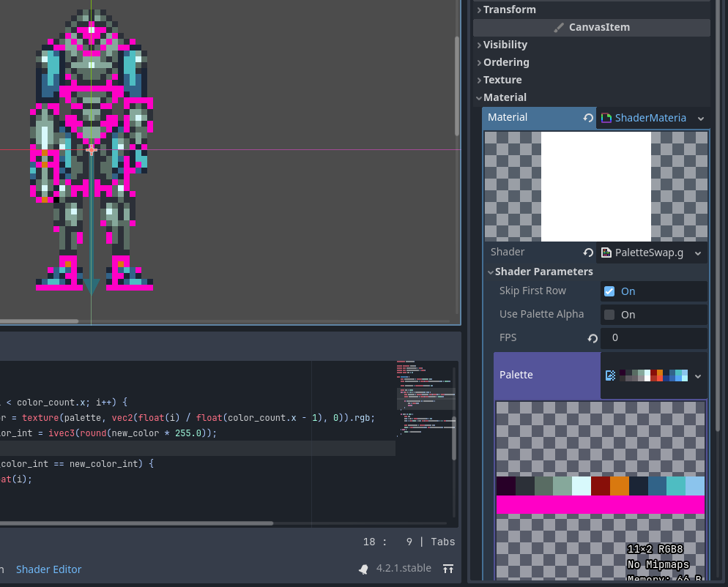Switch to the Shader Editor tab
The width and height of the screenshot is (728, 587).
point(48,569)
